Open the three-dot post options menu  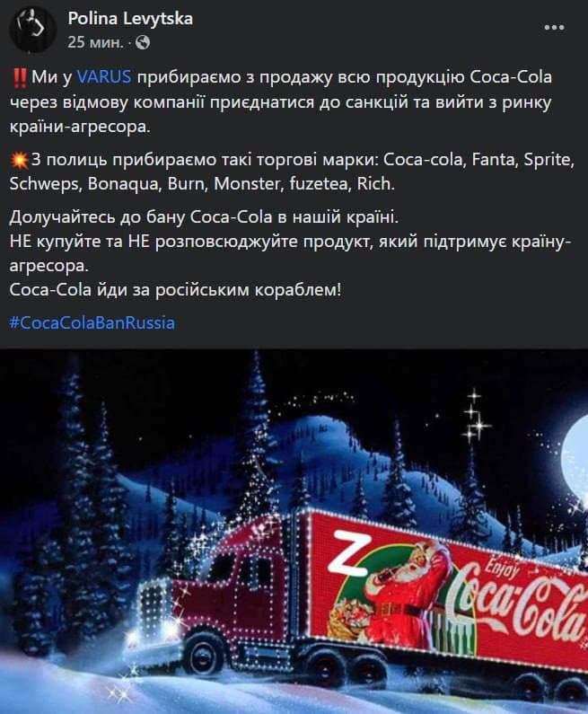tap(554, 27)
